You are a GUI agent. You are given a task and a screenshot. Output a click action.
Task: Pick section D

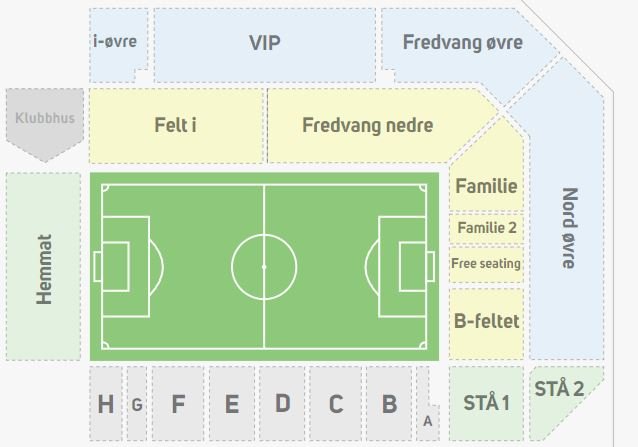pos(282,403)
